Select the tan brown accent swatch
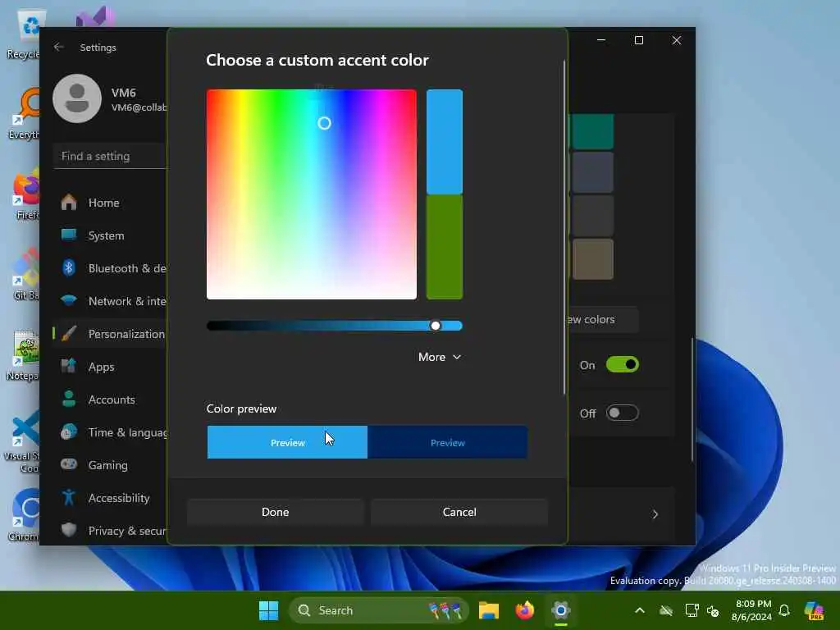The width and height of the screenshot is (840, 630). [x=592, y=260]
